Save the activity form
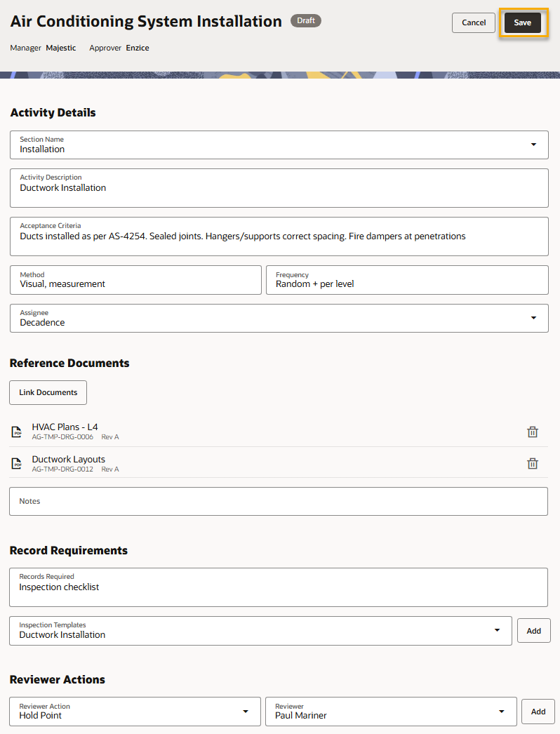 (522, 22)
